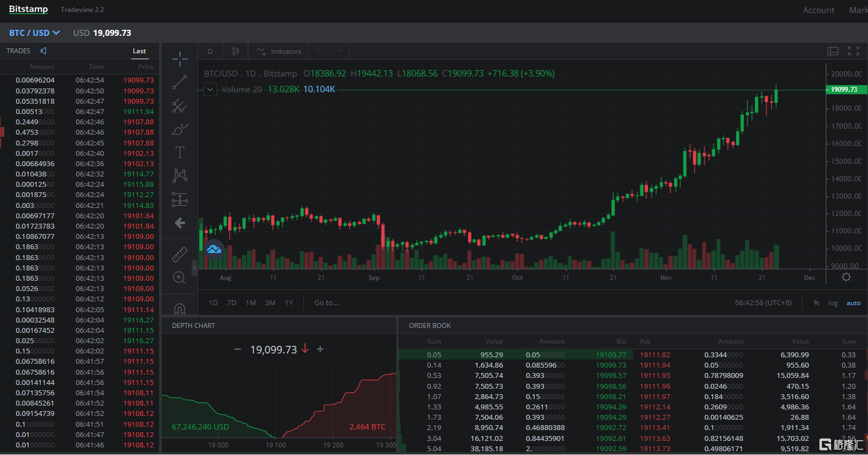The height and width of the screenshot is (455, 868).
Task: Enter fullscreen chart mode
Action: [853, 51]
